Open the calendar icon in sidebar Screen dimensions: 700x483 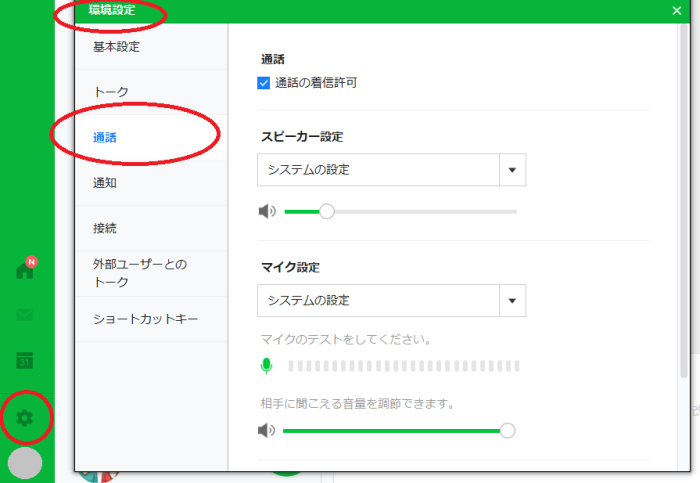coord(25,360)
